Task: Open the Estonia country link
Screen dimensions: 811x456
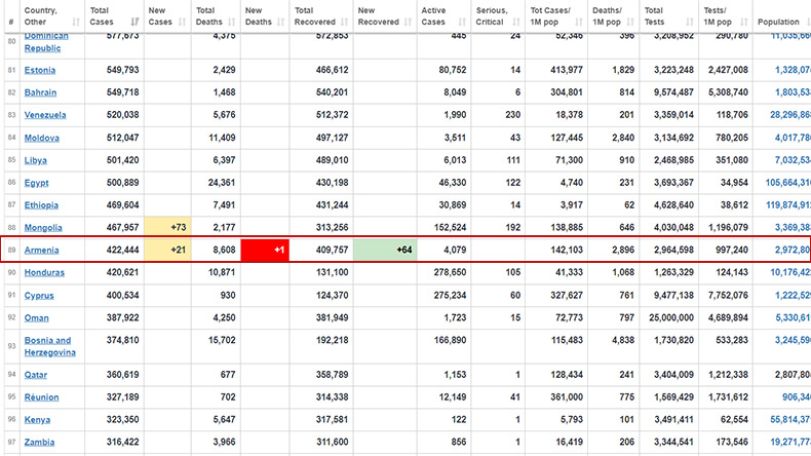Action: coord(40,70)
